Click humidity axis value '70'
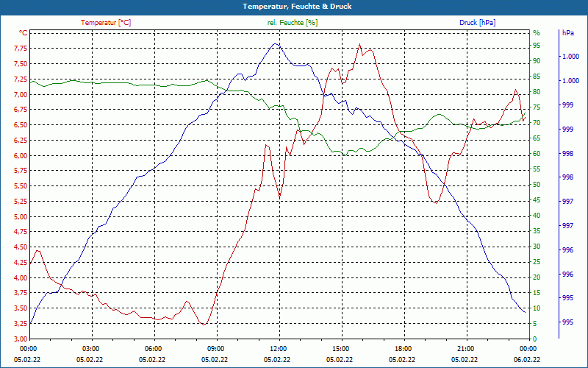Image resolution: width=588 pixels, height=368 pixels. click(x=537, y=123)
